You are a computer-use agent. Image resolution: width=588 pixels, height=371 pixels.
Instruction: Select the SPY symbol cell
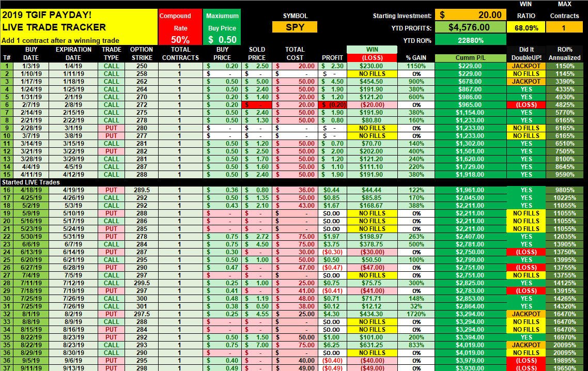295,27
